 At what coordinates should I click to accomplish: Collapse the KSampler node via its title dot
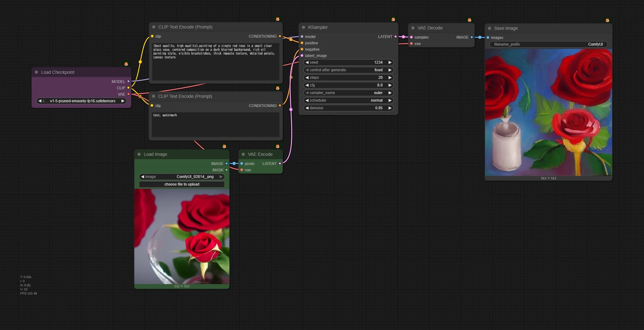(x=304, y=27)
